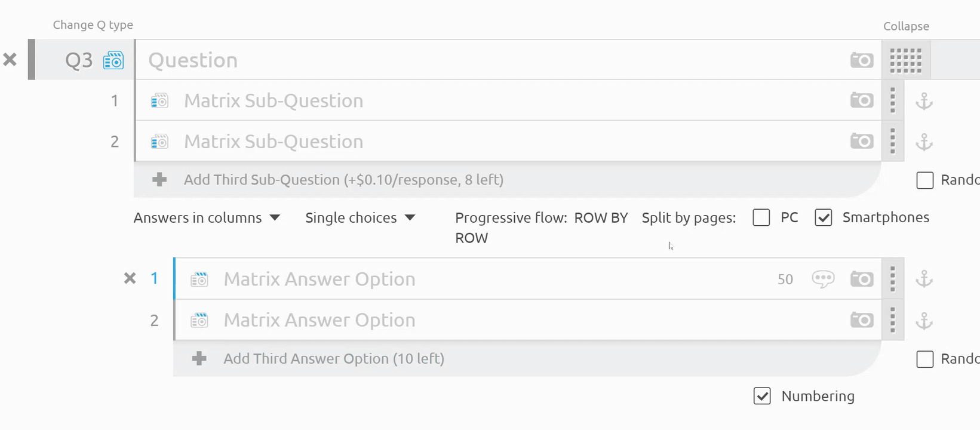Screen dimensions: 980x430
Task: Remove first Matrix Answer Option
Action: [130, 278]
